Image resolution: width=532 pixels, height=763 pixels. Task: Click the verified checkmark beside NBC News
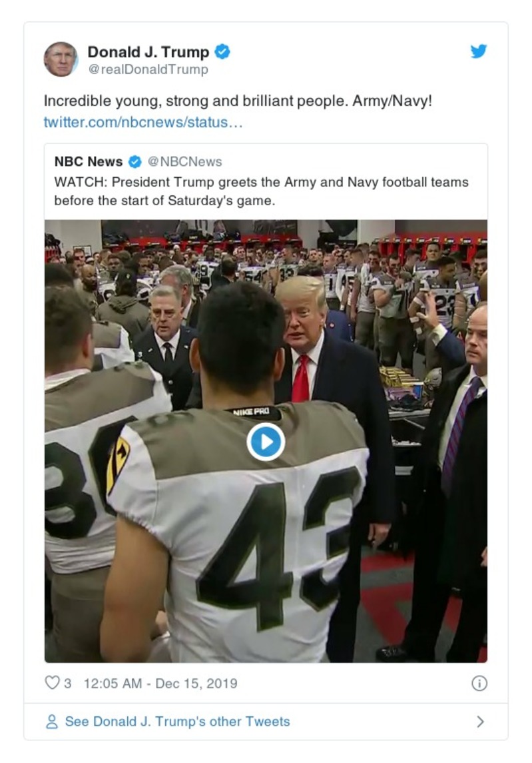(x=136, y=161)
